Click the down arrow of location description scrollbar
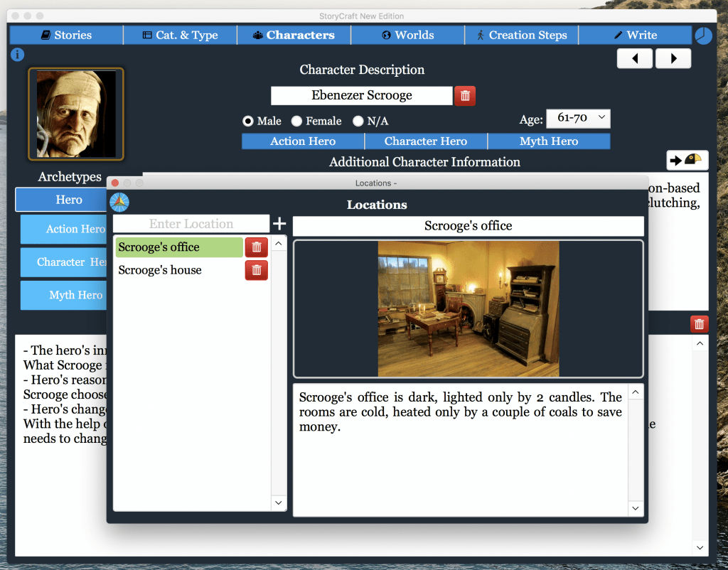 (x=636, y=508)
